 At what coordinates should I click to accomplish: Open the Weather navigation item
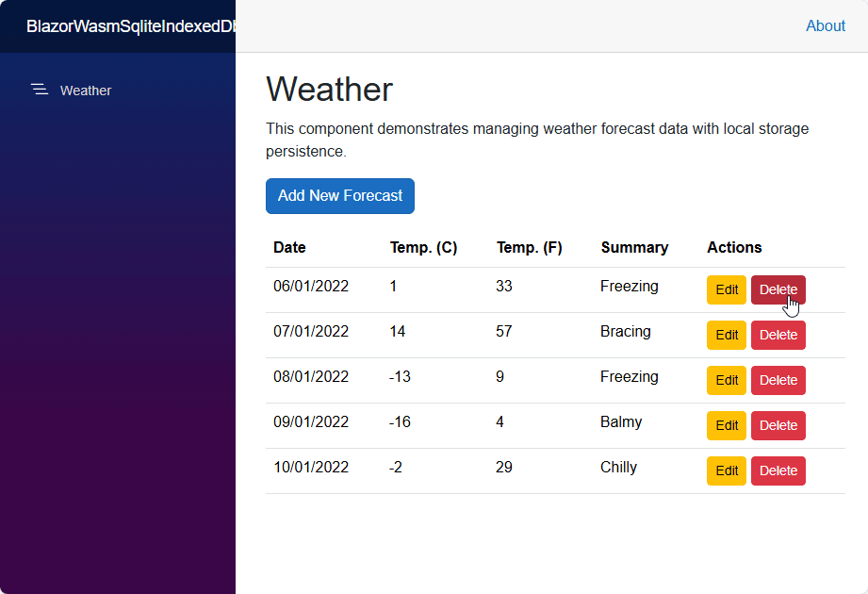pos(85,91)
